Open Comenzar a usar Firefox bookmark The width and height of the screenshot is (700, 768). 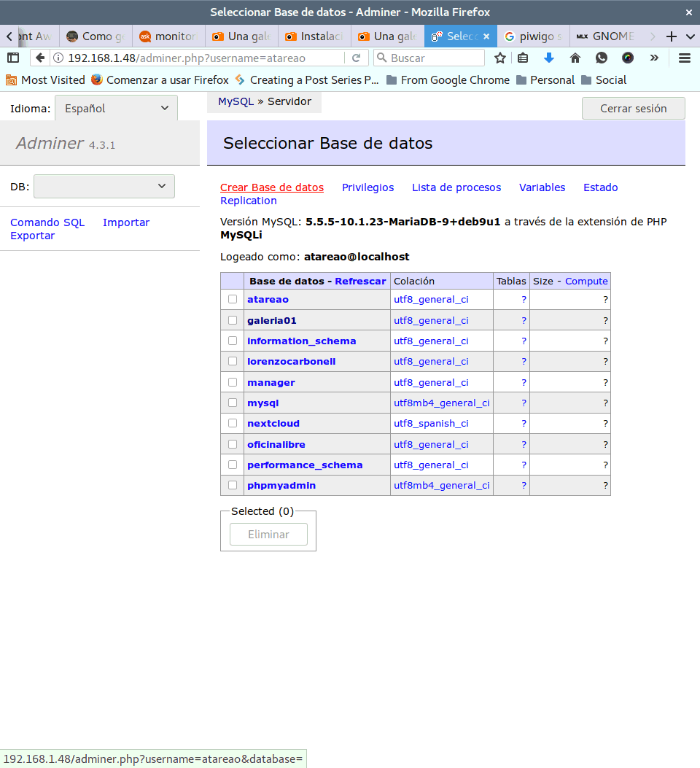[x=160, y=79]
